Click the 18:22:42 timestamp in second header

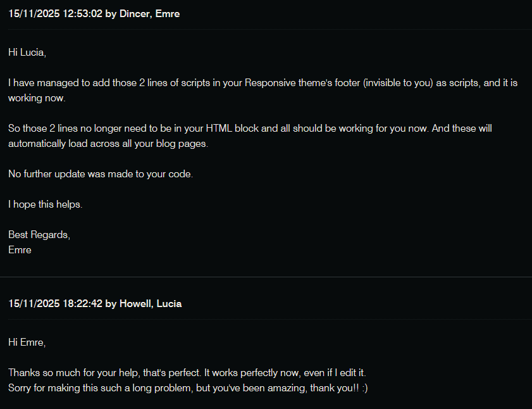click(x=82, y=304)
